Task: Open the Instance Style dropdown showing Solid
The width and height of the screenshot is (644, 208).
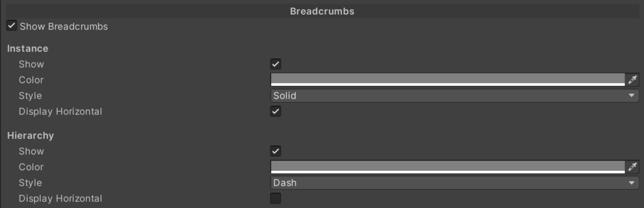Action: pos(454,95)
